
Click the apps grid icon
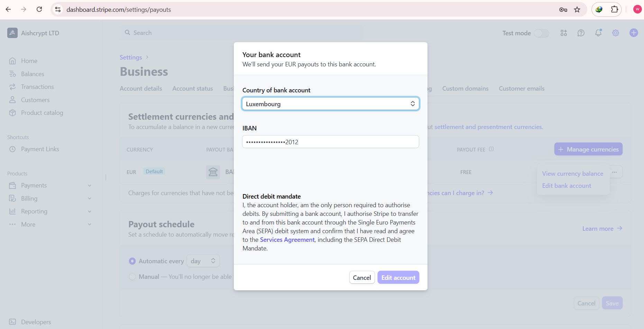click(564, 33)
